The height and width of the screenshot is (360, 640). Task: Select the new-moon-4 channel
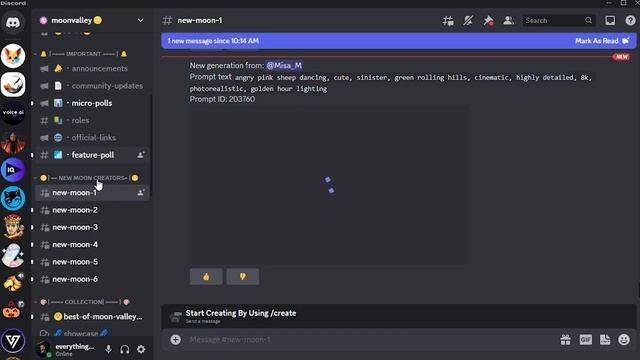pos(92,244)
